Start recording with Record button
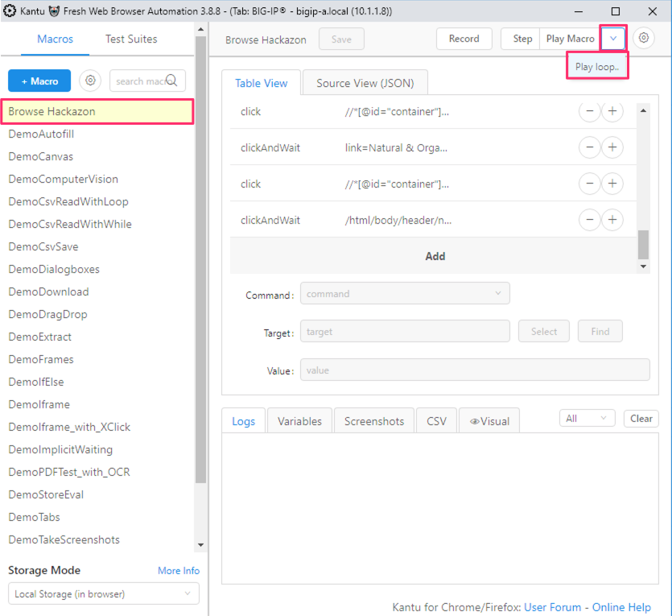Viewport: 672px width, 616px height. click(464, 39)
